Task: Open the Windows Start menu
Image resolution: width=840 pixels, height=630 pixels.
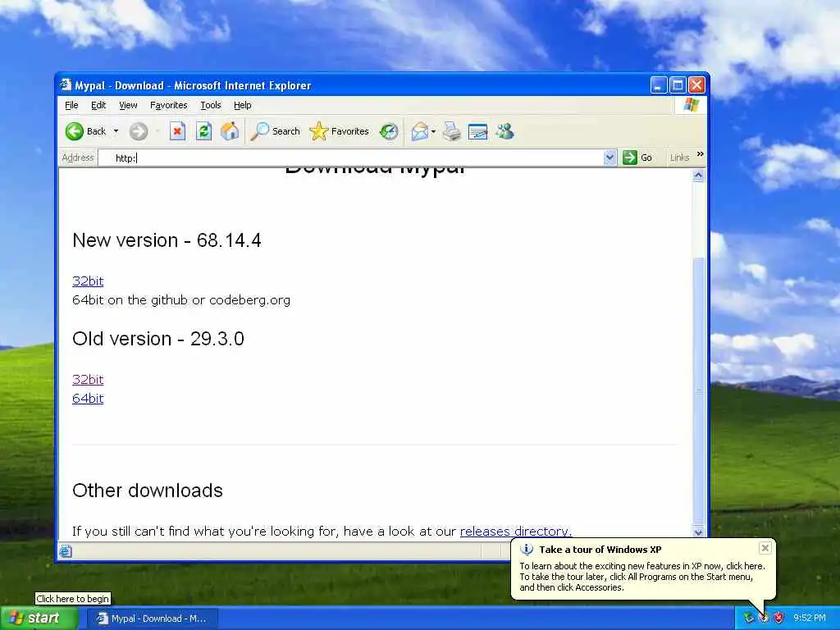Action: 39,619
